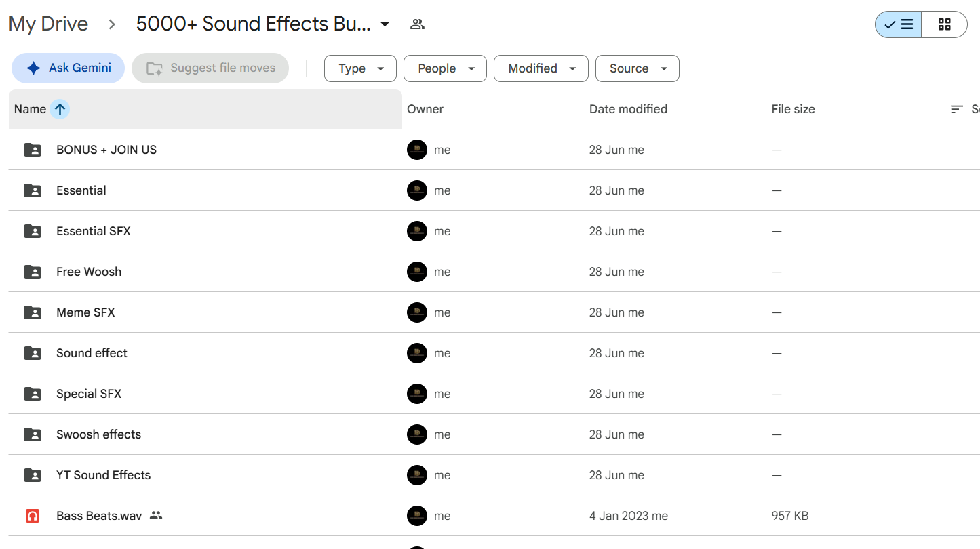This screenshot has width=980, height=549.
Task: Click owner avatar in BONUS + JOIN US row
Action: [417, 150]
